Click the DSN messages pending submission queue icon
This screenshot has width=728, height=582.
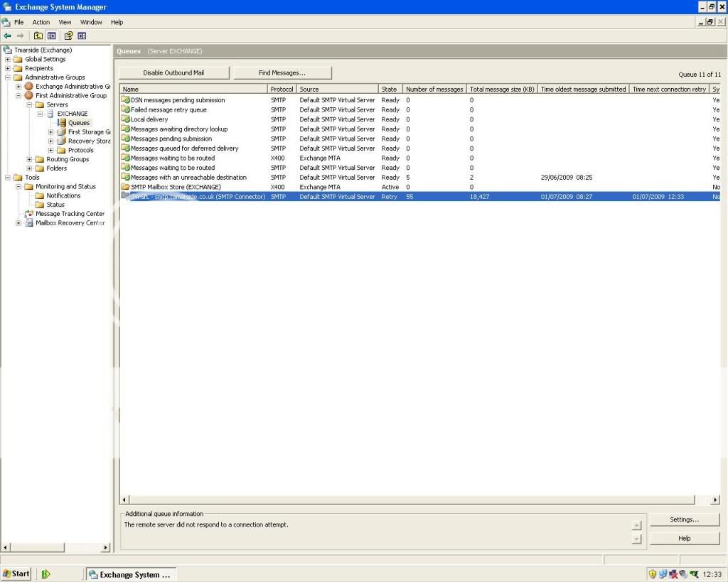(125, 99)
